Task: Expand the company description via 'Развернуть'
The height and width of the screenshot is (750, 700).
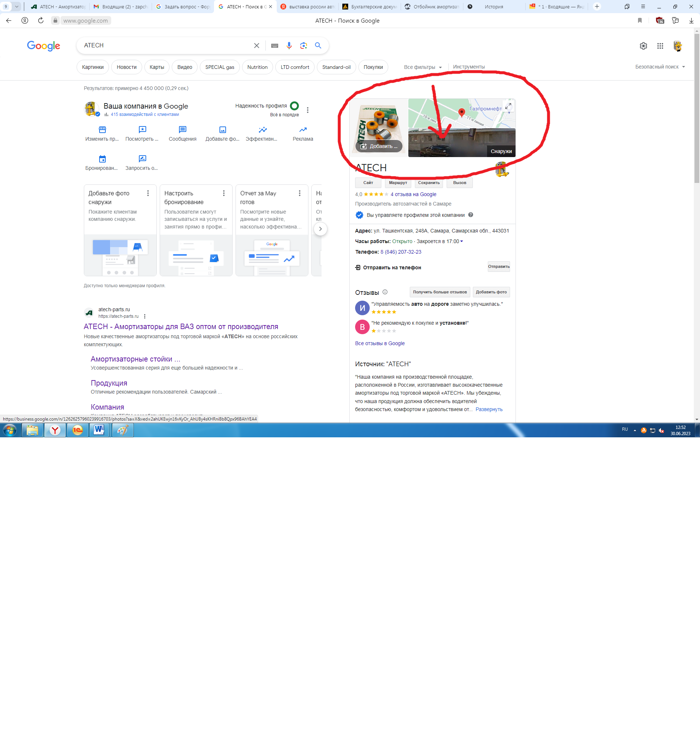Action: click(x=489, y=409)
